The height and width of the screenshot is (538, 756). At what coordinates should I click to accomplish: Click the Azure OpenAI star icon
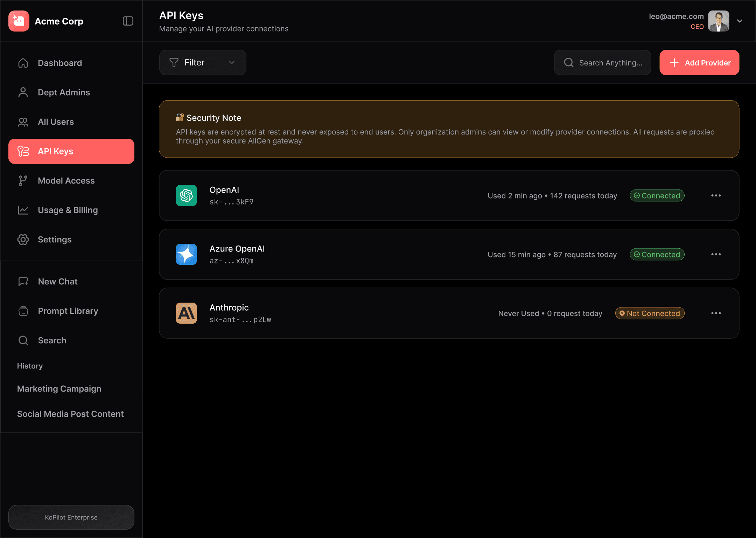[186, 254]
